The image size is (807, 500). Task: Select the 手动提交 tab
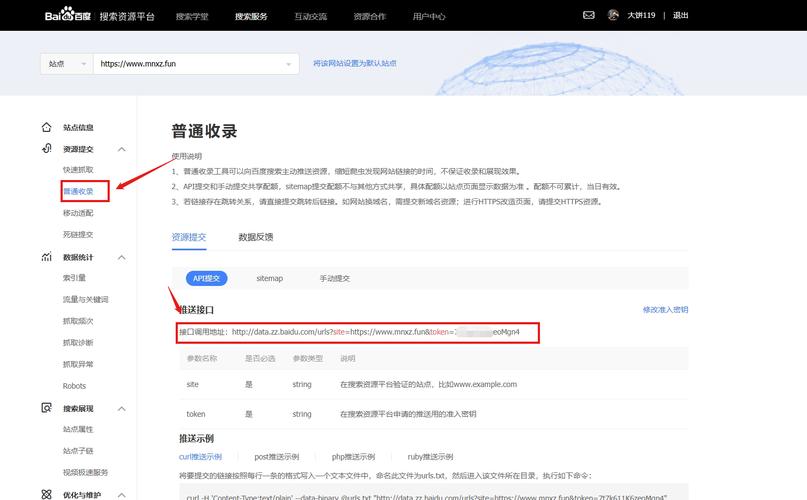point(334,278)
